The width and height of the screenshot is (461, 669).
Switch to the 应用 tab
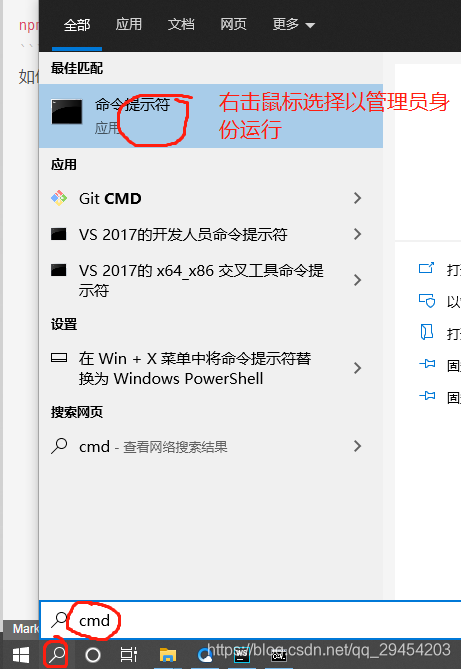[x=128, y=24]
